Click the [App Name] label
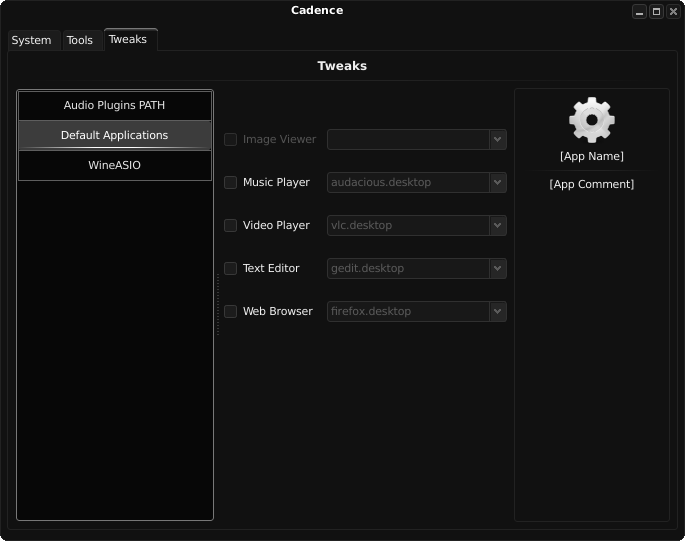 click(x=592, y=156)
